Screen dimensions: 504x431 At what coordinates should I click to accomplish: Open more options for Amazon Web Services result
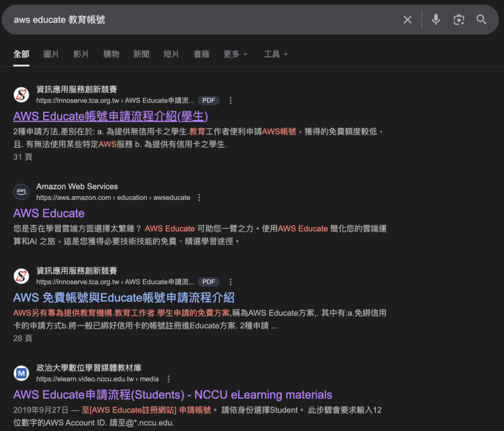(x=199, y=198)
